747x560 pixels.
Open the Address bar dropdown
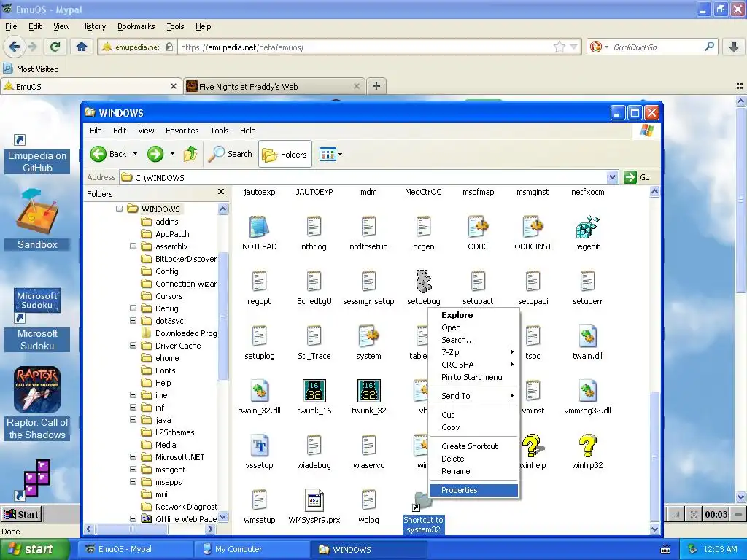point(613,177)
